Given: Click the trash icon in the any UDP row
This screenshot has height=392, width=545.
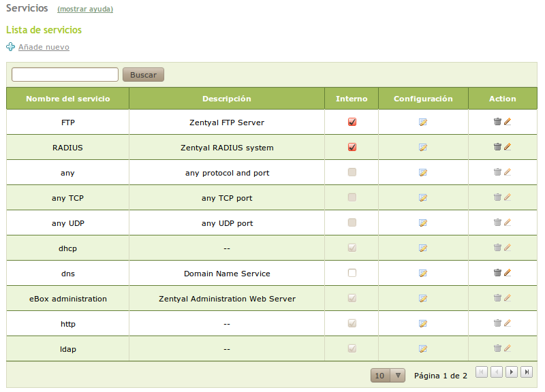Looking at the screenshot, I should (x=498, y=223).
